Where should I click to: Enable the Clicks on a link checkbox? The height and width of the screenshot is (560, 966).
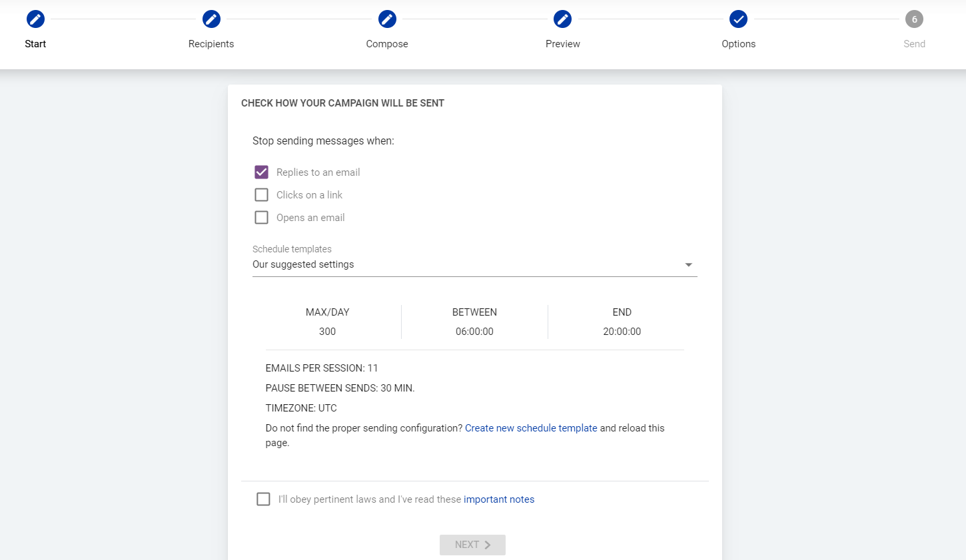click(x=262, y=195)
